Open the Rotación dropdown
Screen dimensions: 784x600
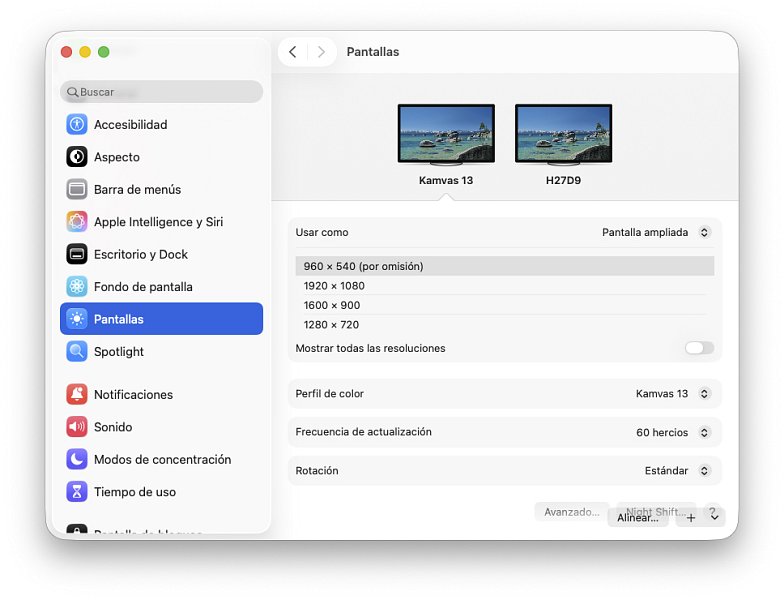pyautogui.click(x=676, y=471)
